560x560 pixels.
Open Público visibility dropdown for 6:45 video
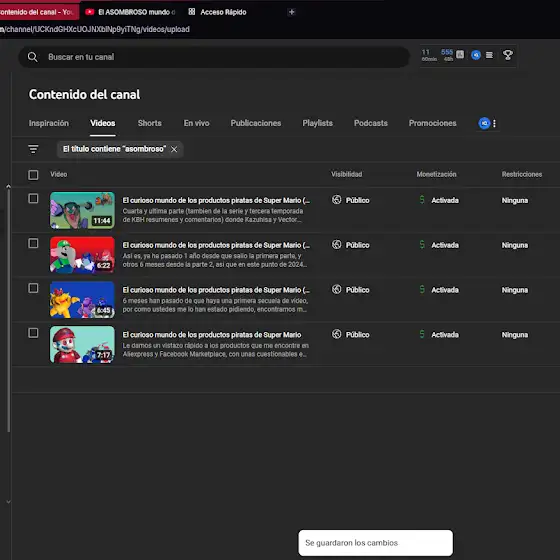358,290
